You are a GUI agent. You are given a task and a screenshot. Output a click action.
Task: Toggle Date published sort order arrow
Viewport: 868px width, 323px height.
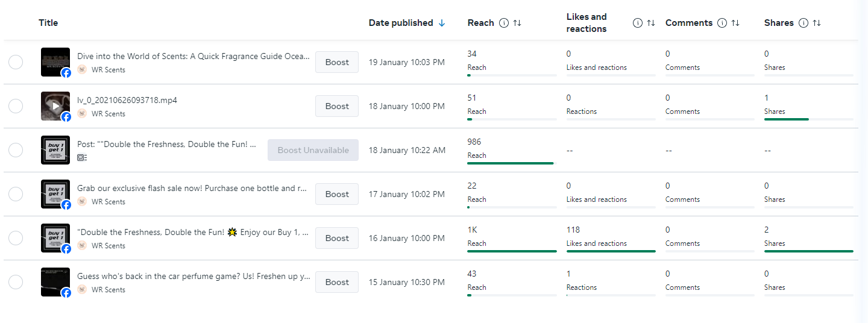pos(442,23)
